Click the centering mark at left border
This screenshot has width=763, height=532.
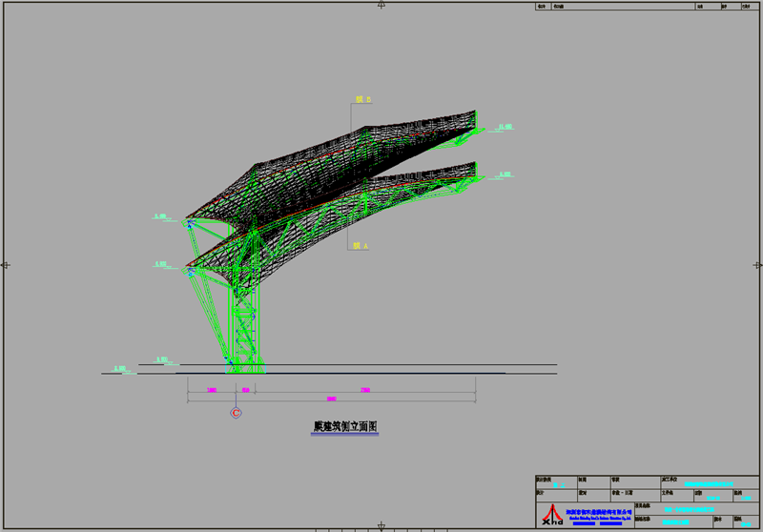[x=6, y=264]
